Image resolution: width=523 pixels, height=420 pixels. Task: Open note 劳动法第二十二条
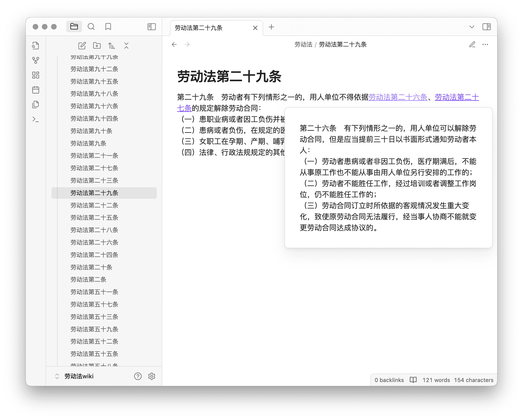click(104, 205)
